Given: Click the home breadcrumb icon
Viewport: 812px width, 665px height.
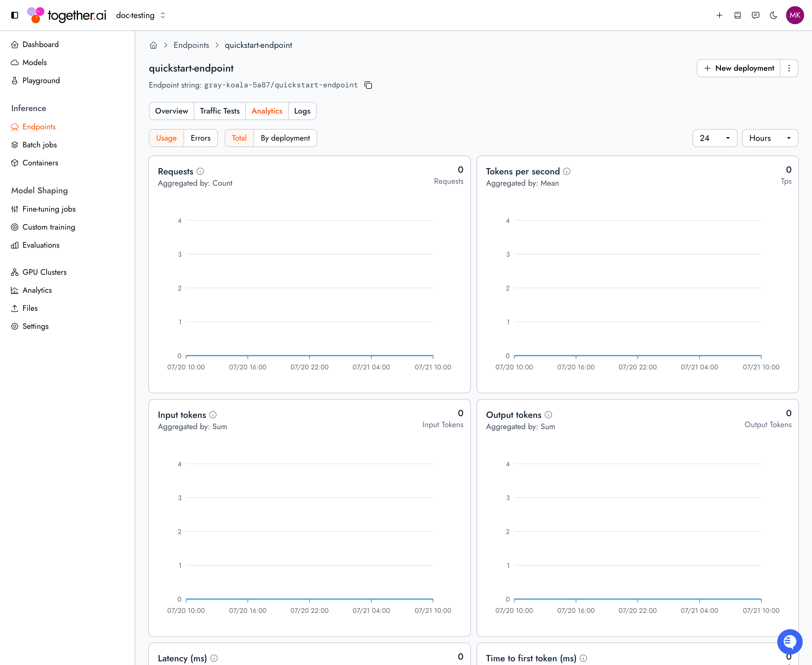Looking at the screenshot, I should pos(153,45).
